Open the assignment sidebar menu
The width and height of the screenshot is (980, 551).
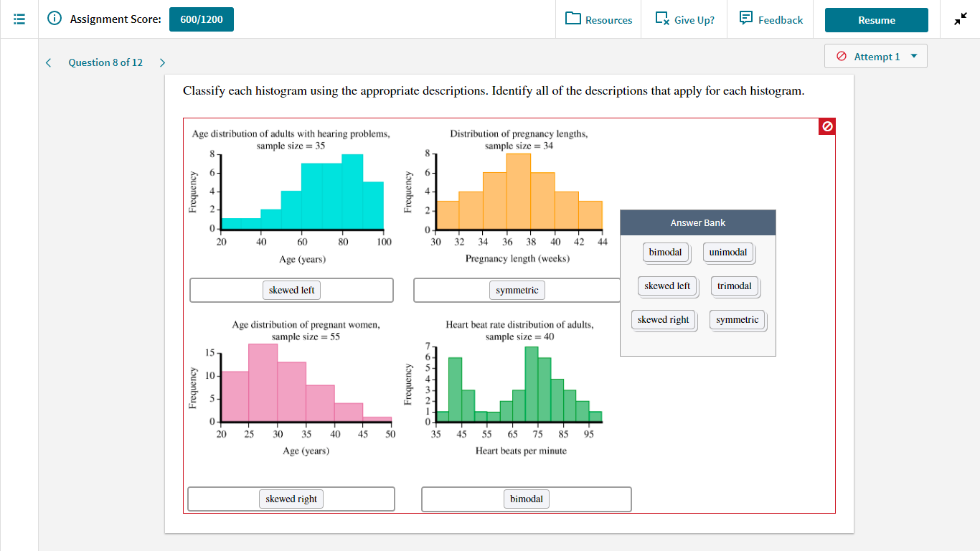pos(19,19)
